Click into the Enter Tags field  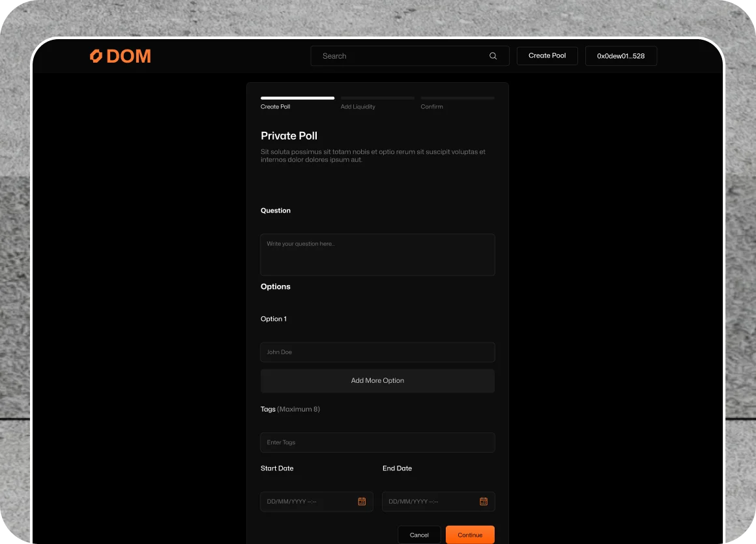point(377,442)
